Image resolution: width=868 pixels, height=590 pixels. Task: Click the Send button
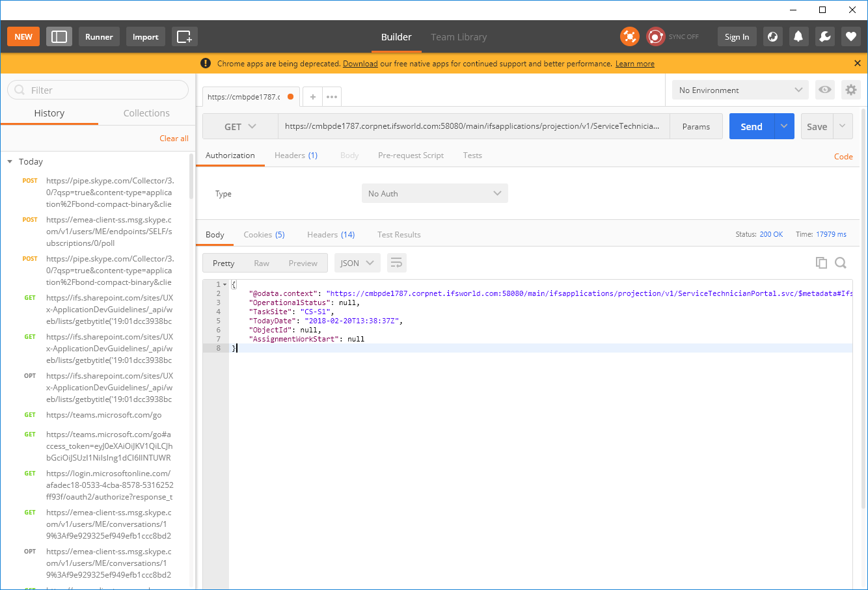[x=751, y=126]
